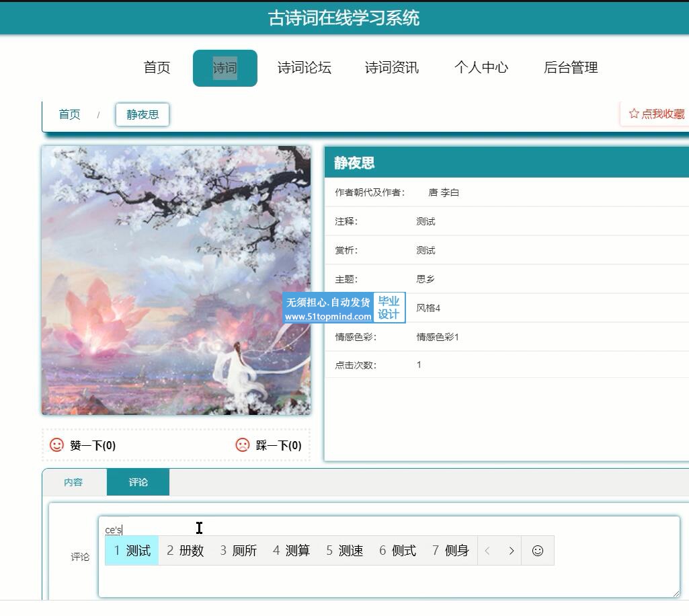Screen dimensions: 689x616
Task: Go to next IME candidate page
Action: click(x=511, y=551)
